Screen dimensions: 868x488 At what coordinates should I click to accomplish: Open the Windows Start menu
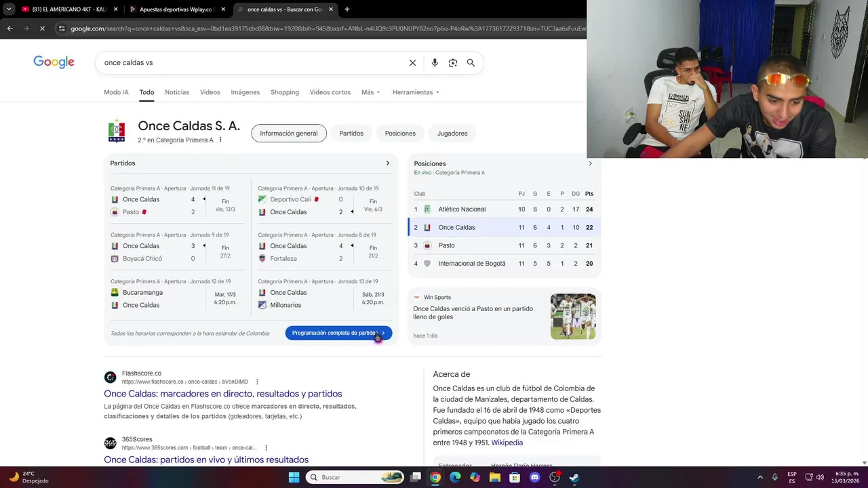pyautogui.click(x=294, y=477)
